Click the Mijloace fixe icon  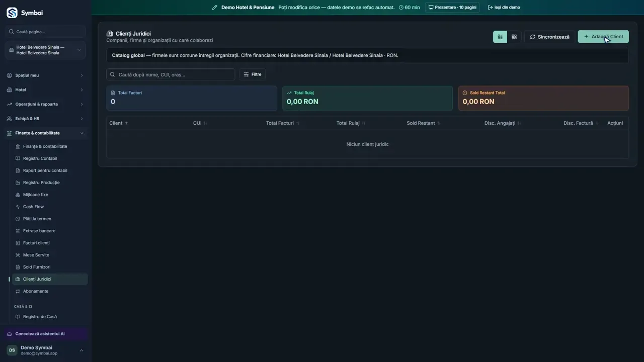point(18,195)
